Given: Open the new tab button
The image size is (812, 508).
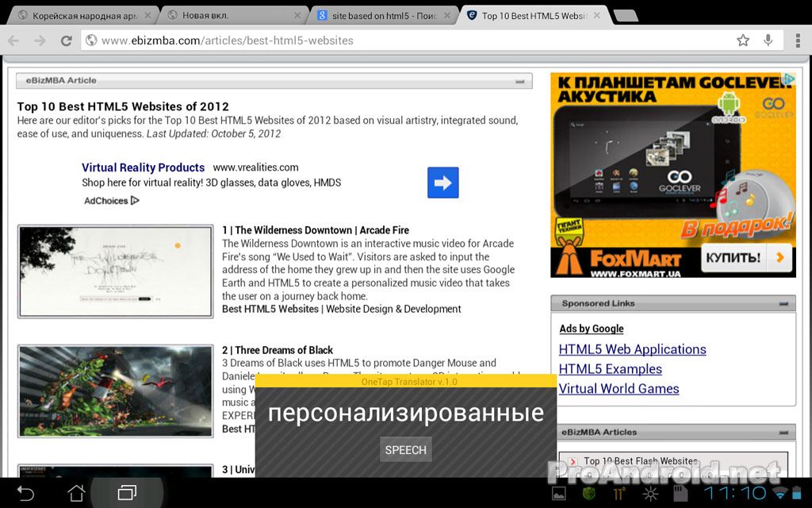Looking at the screenshot, I should click(626, 16).
